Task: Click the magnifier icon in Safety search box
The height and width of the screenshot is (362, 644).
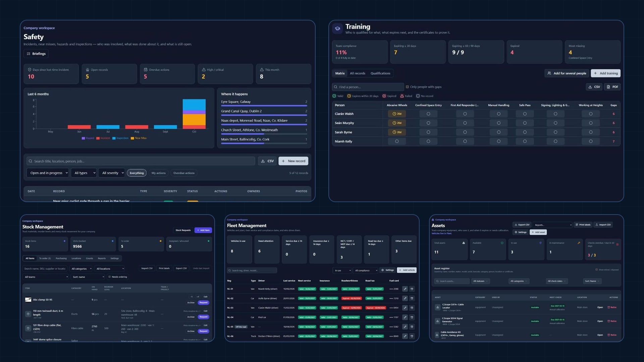Action: (31, 161)
